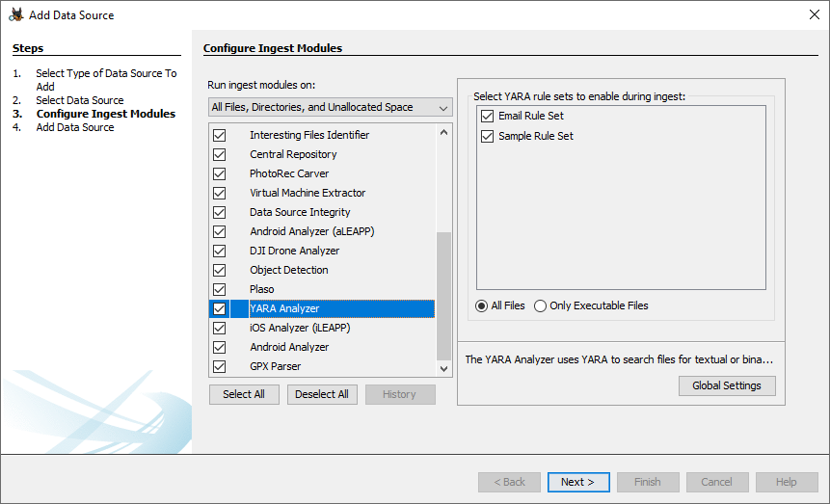830x504 pixels.
Task: Select the Object Detection module row
Action: [x=289, y=270]
